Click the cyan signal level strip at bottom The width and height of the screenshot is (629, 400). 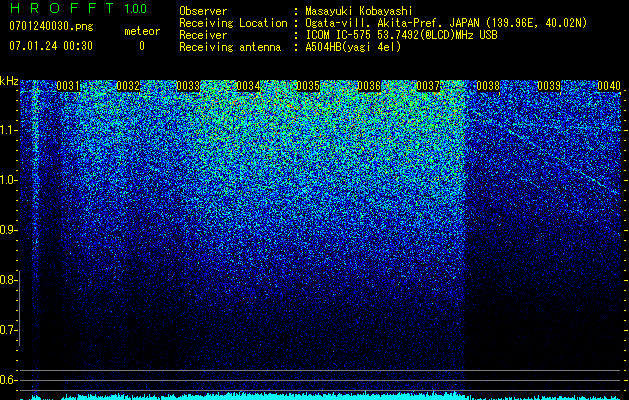pos(321,396)
